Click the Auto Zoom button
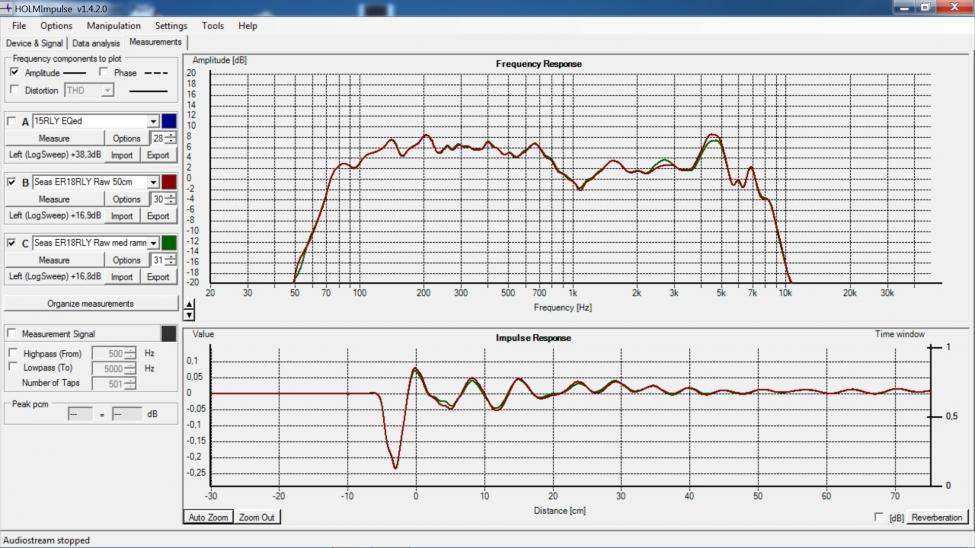This screenshot has width=975, height=548. click(208, 517)
